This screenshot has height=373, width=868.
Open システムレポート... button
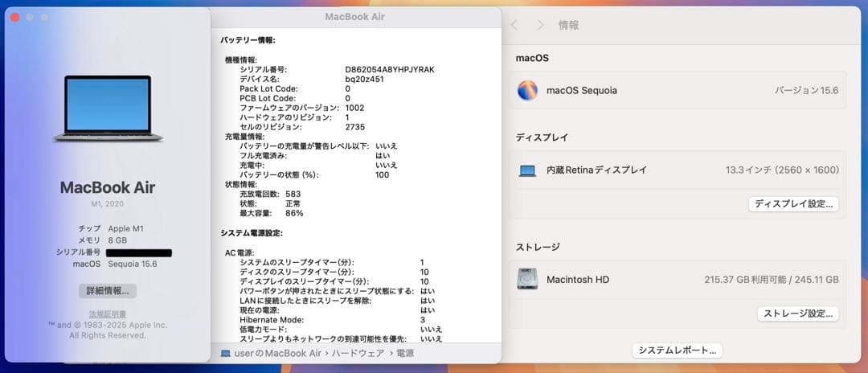[678, 350]
